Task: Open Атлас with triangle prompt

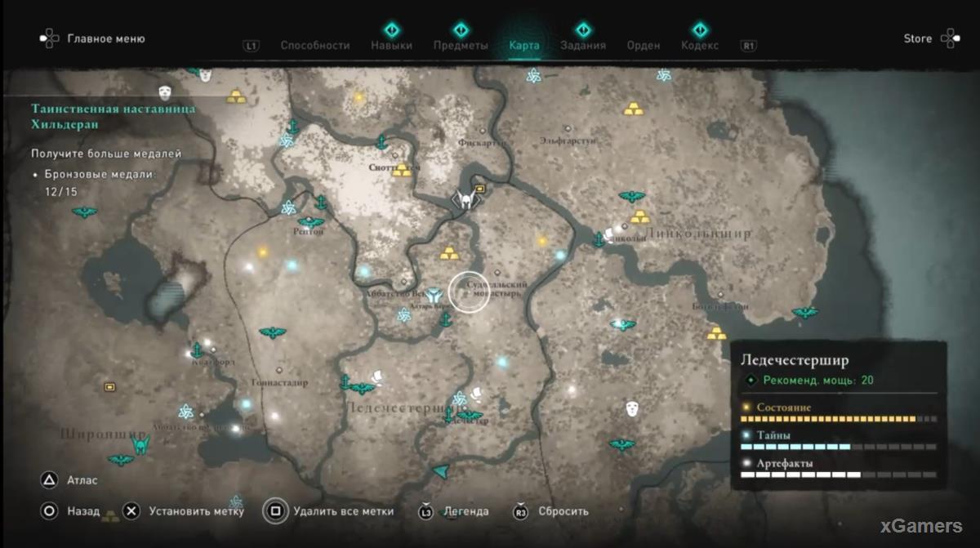Action: (x=69, y=481)
